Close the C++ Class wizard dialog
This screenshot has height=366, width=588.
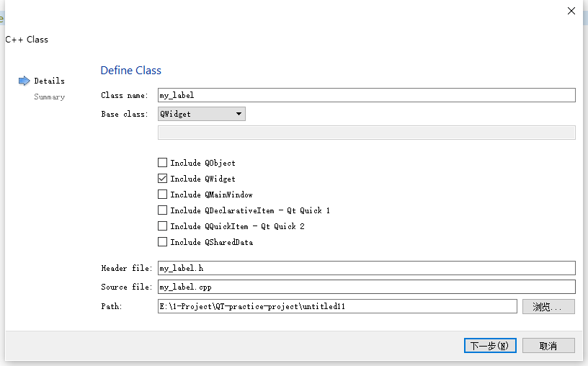coord(571,11)
